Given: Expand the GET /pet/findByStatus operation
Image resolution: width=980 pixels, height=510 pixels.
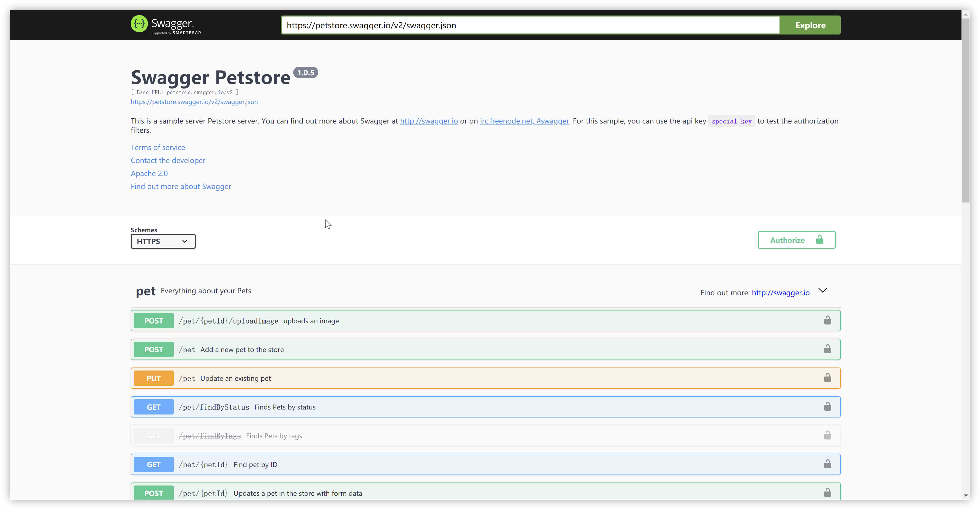Looking at the screenshot, I should coord(456,407).
